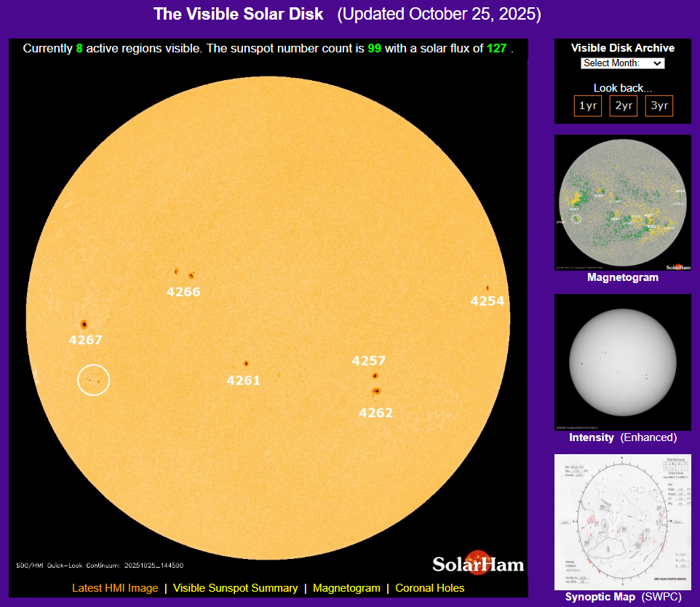Click the 2yr look back button

[623, 106]
